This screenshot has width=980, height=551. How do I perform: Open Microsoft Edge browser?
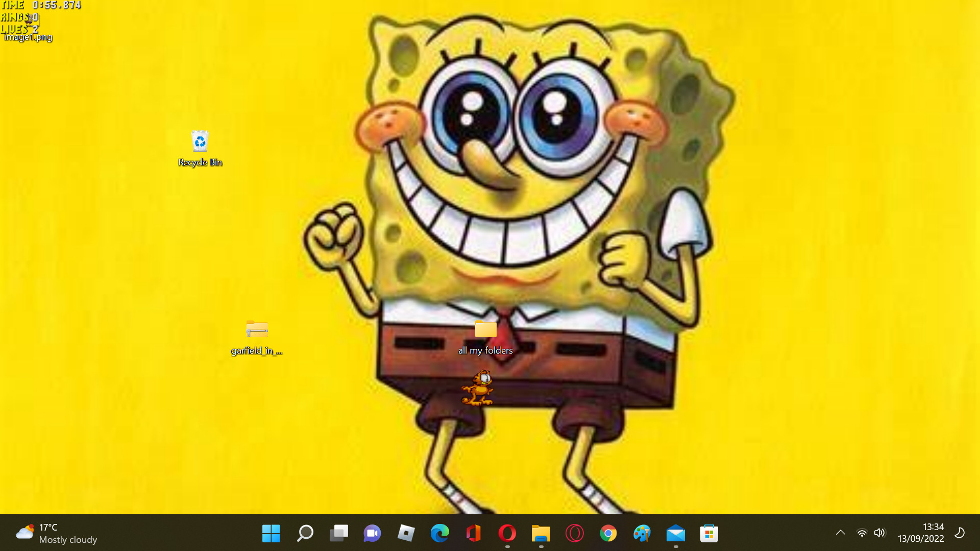coord(439,534)
